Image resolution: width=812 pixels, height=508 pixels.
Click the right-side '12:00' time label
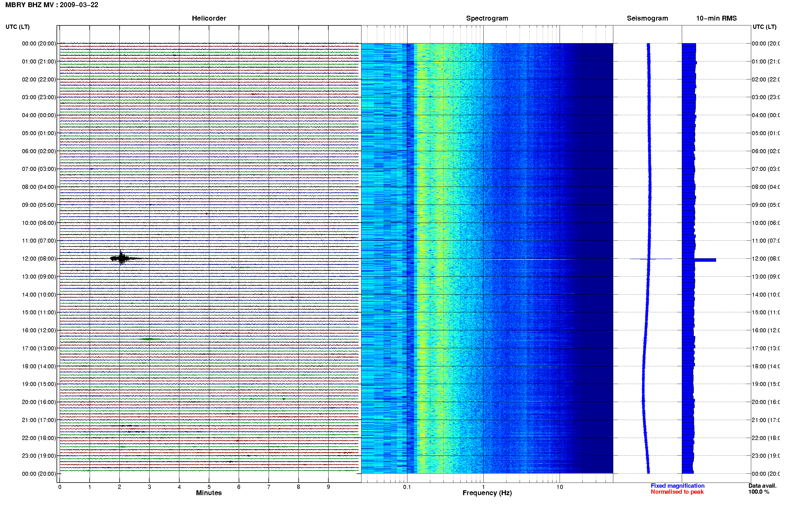(x=766, y=258)
